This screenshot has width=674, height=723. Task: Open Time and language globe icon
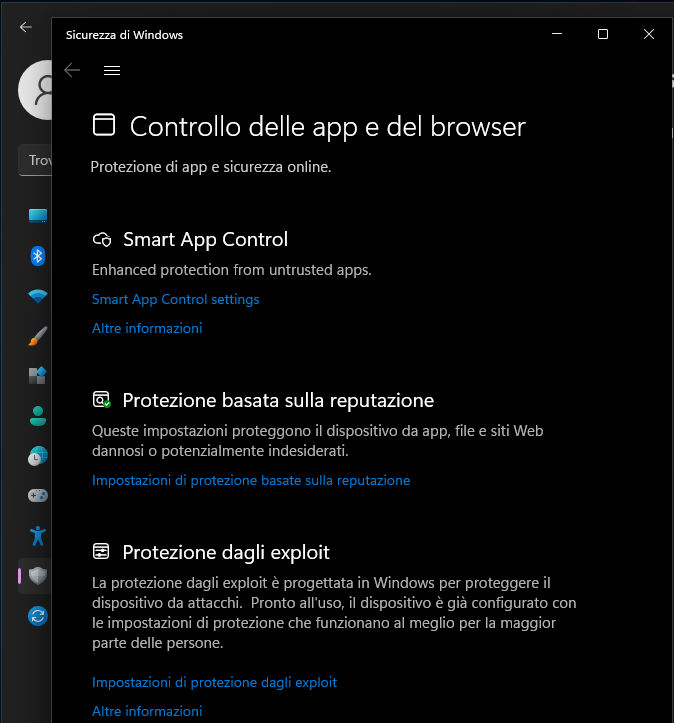coord(38,456)
